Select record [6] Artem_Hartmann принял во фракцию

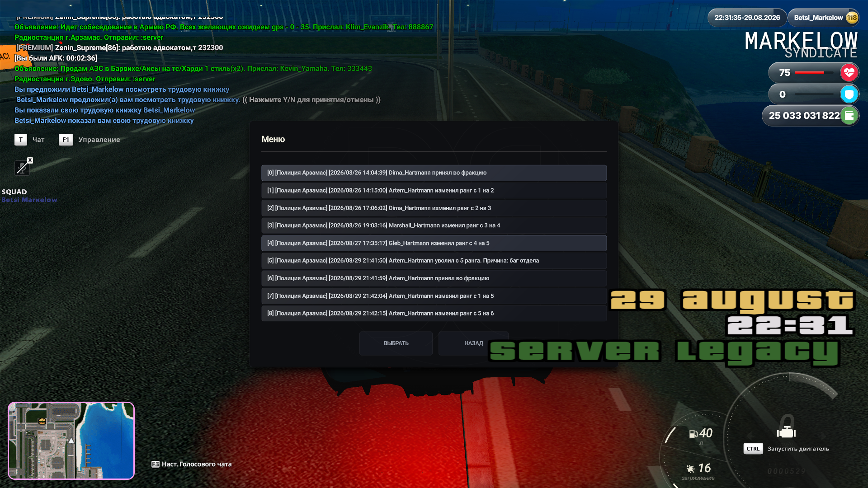pos(434,278)
